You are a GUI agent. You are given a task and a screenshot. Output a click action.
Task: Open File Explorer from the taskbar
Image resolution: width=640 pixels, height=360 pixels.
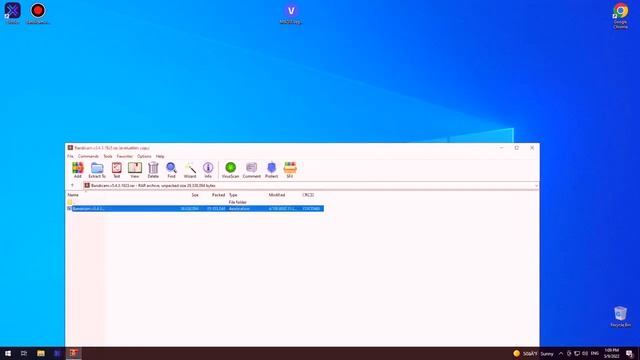coord(41,353)
